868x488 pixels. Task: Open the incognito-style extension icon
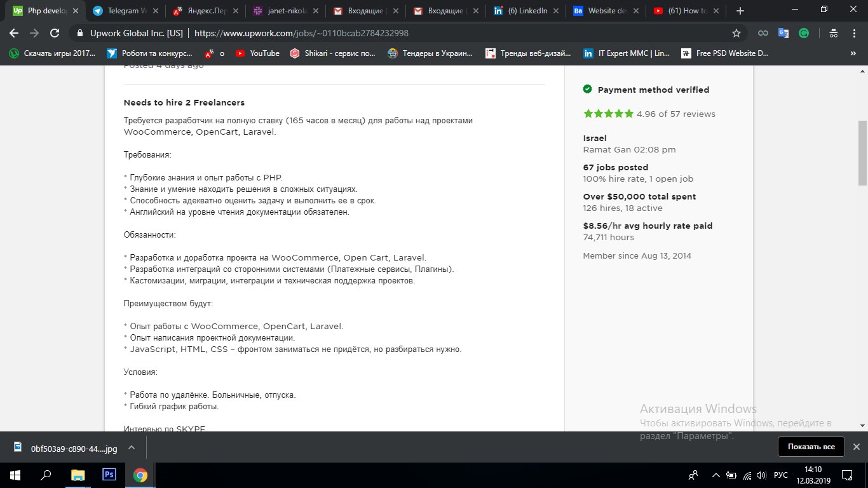point(834,33)
